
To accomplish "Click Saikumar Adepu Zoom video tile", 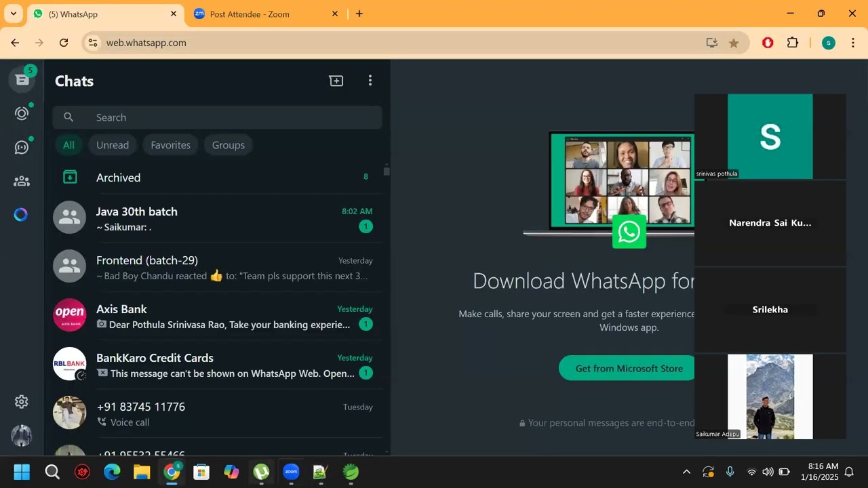I will click(x=770, y=396).
